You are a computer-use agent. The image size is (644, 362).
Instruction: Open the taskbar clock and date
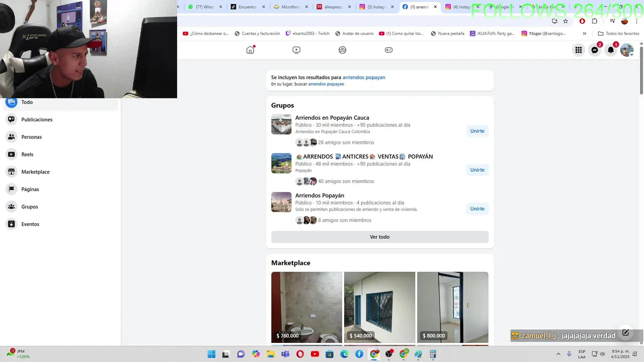pos(620,354)
